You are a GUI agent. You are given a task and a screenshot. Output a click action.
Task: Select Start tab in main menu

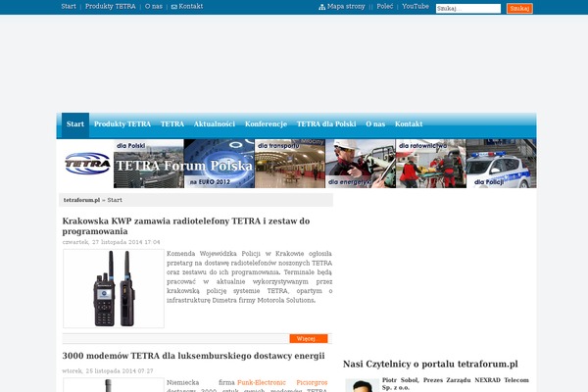click(75, 124)
